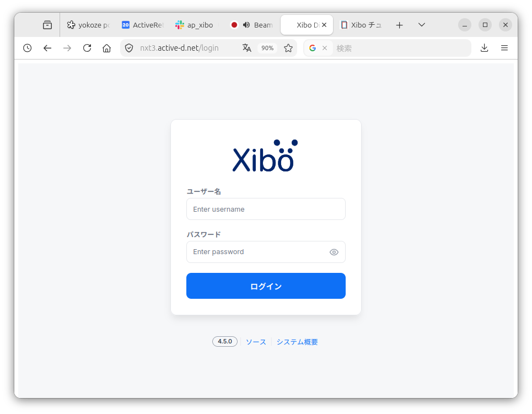This screenshot has width=532, height=414.
Task: Click the ログイン login button
Action: pyautogui.click(x=266, y=286)
